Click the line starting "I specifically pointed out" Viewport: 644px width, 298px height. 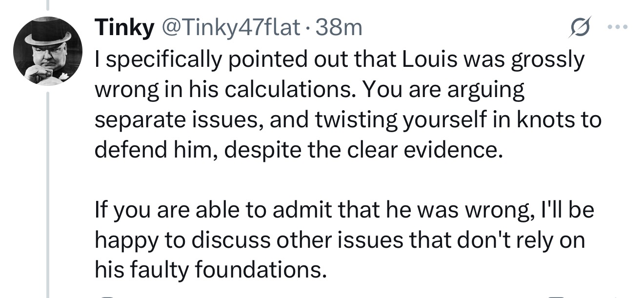pyautogui.click(x=339, y=60)
